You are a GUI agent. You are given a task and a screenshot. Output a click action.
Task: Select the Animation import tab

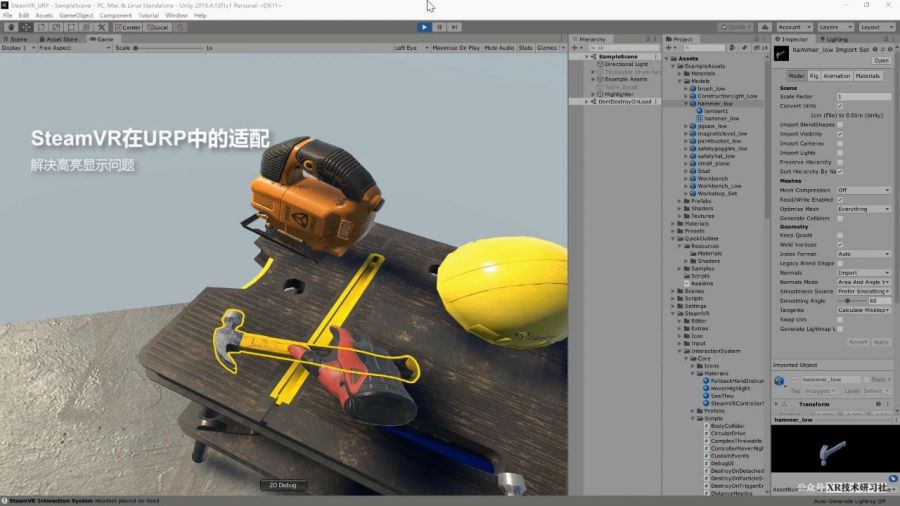(x=836, y=76)
